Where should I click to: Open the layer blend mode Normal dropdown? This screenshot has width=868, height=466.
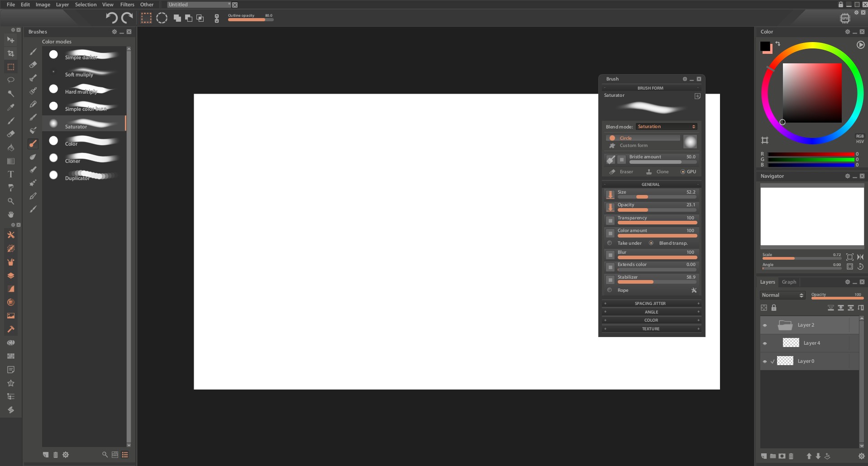782,295
